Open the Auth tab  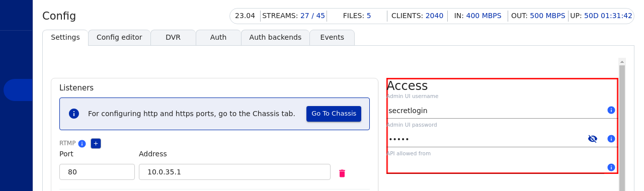tap(218, 38)
